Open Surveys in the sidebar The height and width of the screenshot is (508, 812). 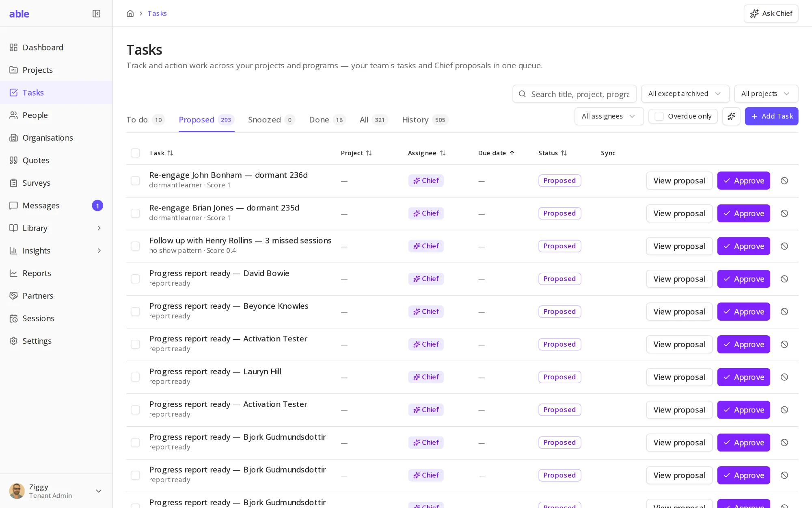[x=56, y=183]
